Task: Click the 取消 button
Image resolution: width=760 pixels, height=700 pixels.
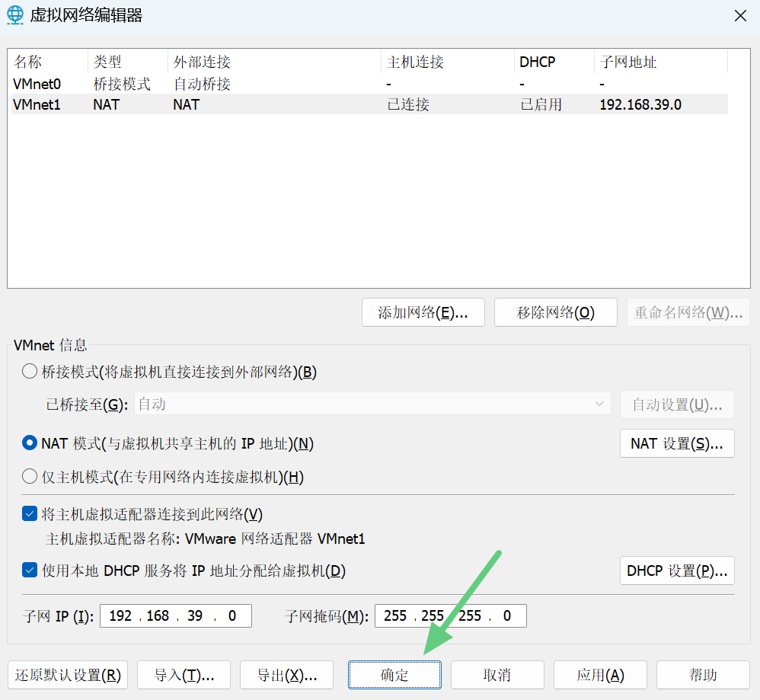Action: coord(497,675)
